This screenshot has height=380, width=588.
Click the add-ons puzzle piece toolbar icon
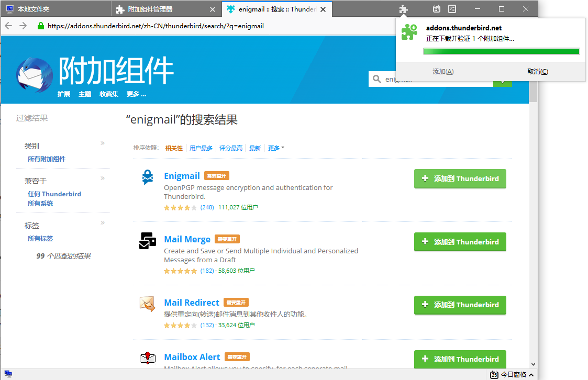point(402,8)
